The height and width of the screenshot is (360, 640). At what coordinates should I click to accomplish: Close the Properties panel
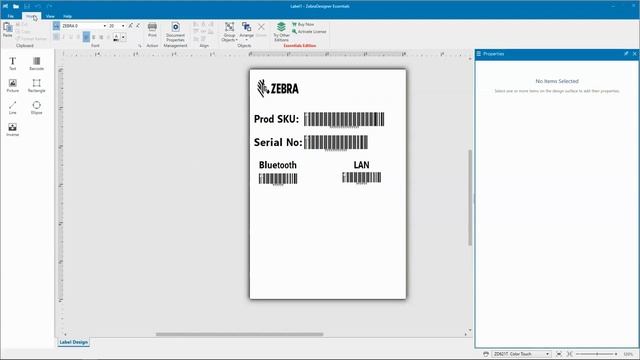tap(635, 53)
